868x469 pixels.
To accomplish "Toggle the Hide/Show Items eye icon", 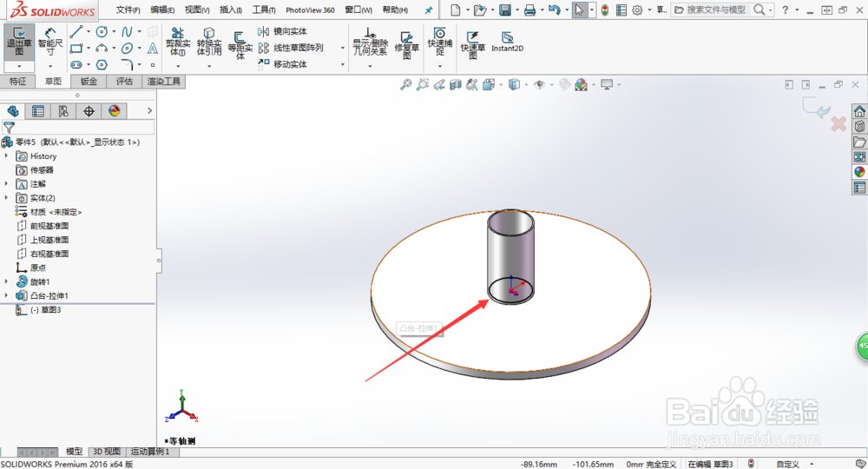I will [x=539, y=85].
